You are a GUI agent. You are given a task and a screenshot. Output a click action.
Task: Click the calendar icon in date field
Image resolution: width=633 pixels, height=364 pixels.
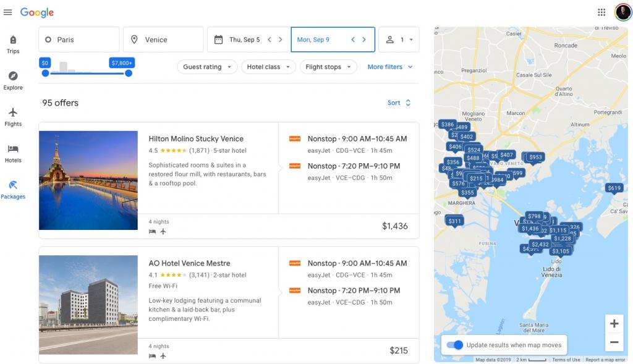(218, 40)
